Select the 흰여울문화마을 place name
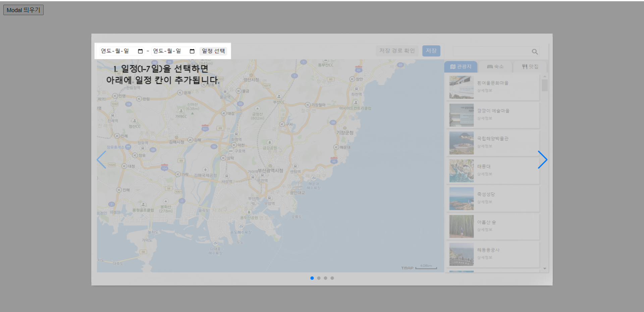This screenshot has height=312, width=644. [x=493, y=83]
